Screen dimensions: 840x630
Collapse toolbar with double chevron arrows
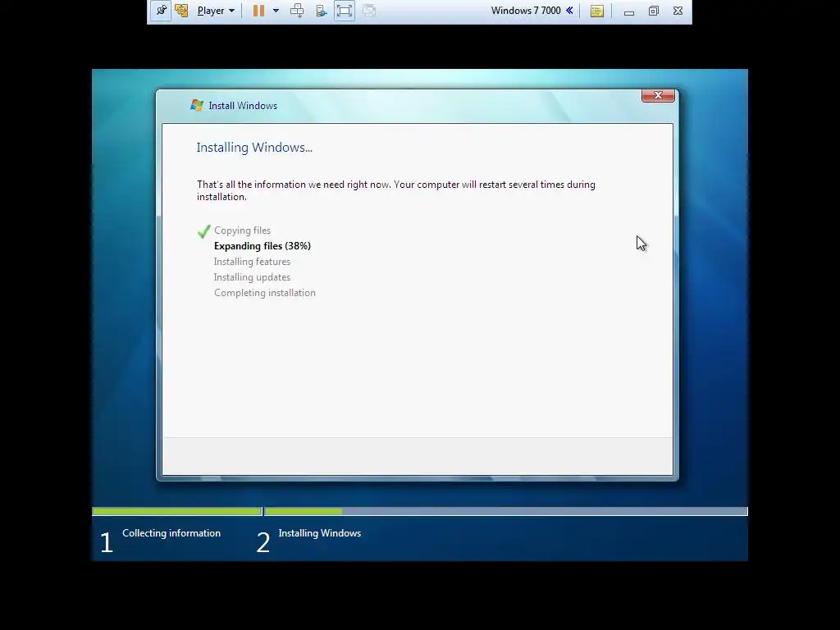coord(569,11)
